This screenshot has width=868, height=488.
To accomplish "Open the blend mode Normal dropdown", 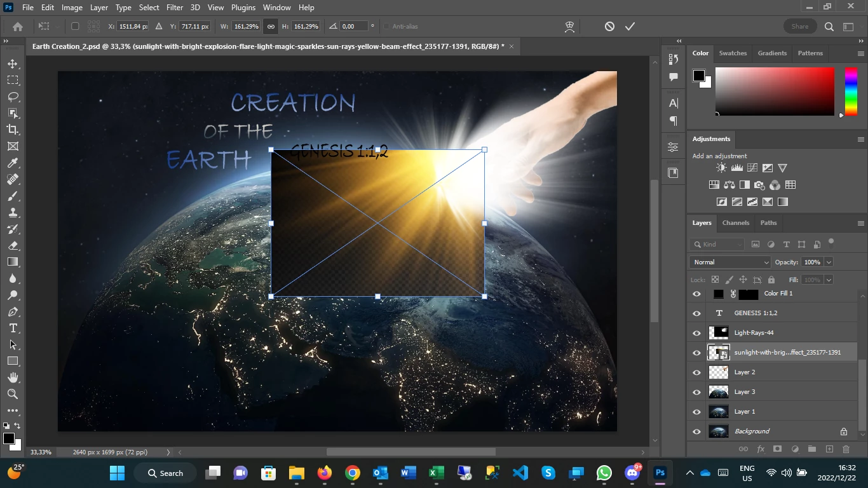I will [x=730, y=262].
